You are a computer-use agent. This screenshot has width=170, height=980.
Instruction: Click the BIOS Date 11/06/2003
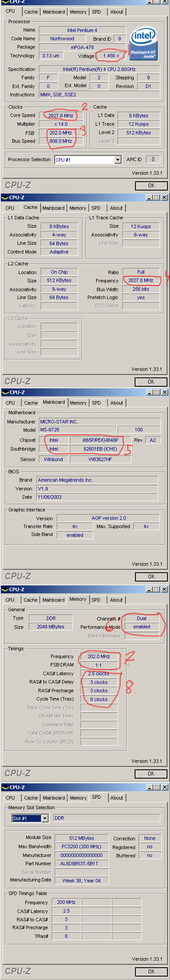97,497
